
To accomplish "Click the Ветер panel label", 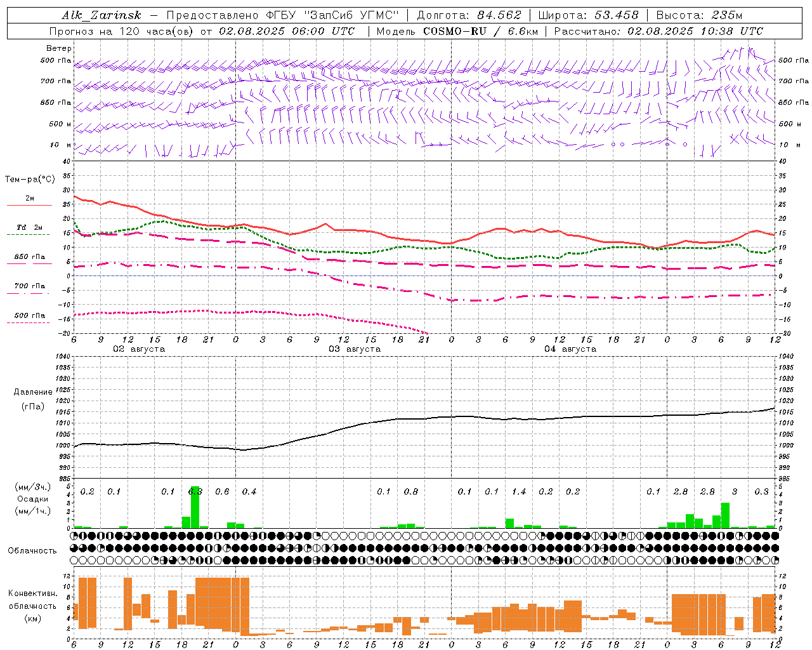I will [x=59, y=48].
